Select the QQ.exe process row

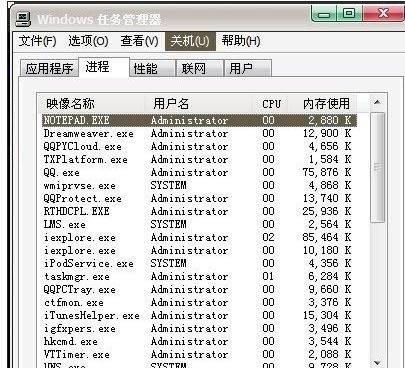point(199,172)
